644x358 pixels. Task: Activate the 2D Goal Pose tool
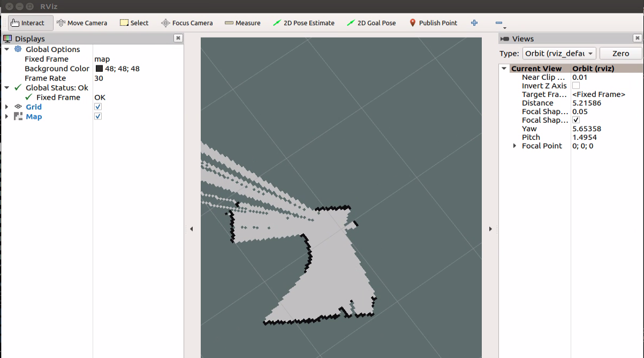[372, 23]
